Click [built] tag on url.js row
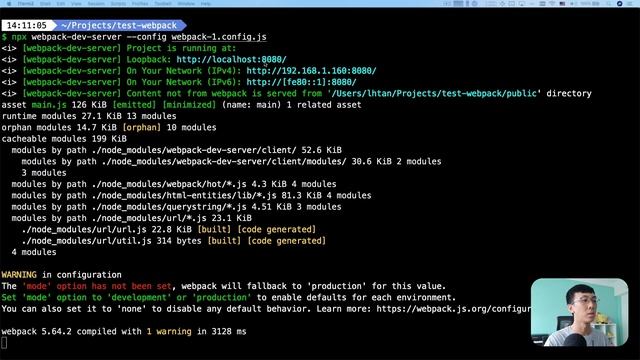The width and height of the screenshot is (640, 360). click(x=214, y=230)
